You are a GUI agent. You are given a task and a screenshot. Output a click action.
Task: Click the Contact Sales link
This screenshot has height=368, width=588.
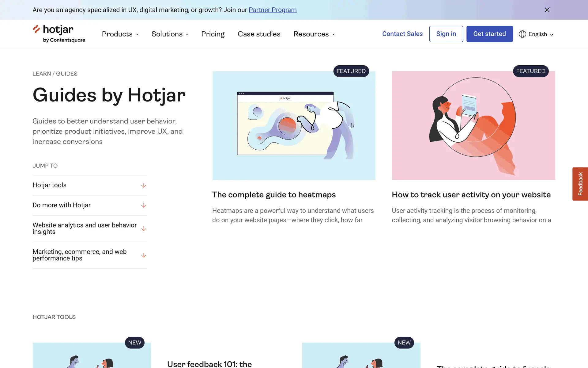coord(402,34)
